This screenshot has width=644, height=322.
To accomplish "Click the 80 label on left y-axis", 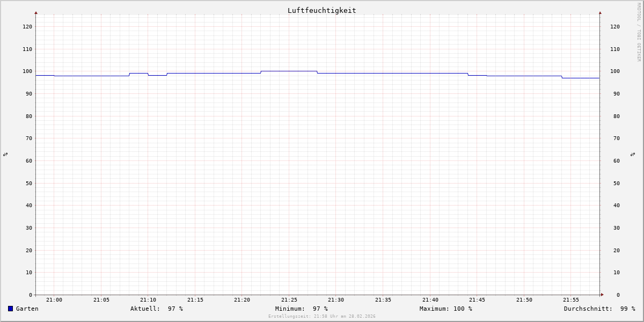I will point(29,116).
